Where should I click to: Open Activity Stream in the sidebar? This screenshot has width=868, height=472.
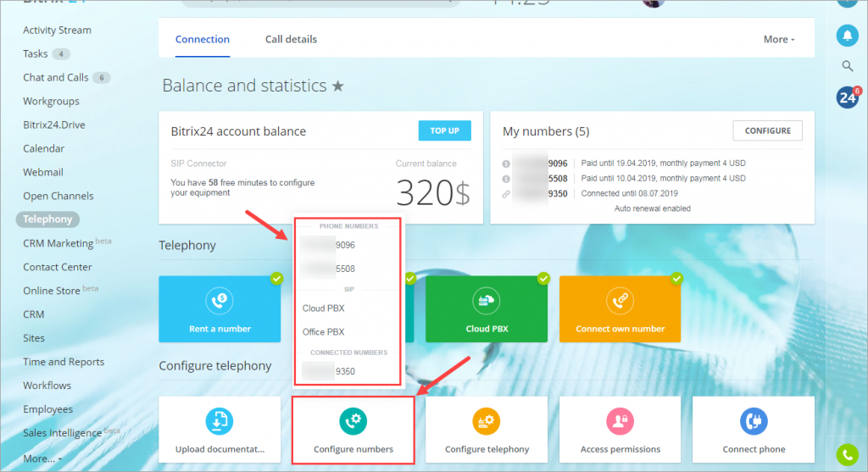click(57, 30)
